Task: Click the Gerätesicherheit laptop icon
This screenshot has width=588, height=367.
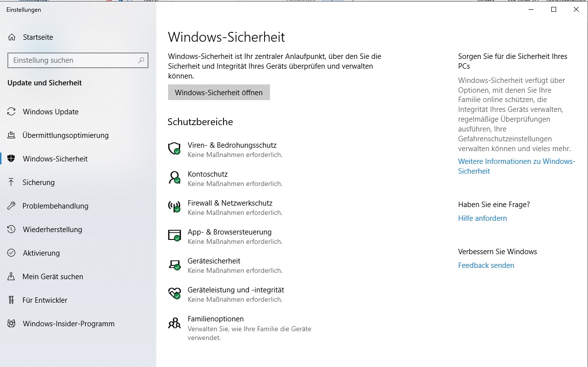Action: tap(174, 265)
